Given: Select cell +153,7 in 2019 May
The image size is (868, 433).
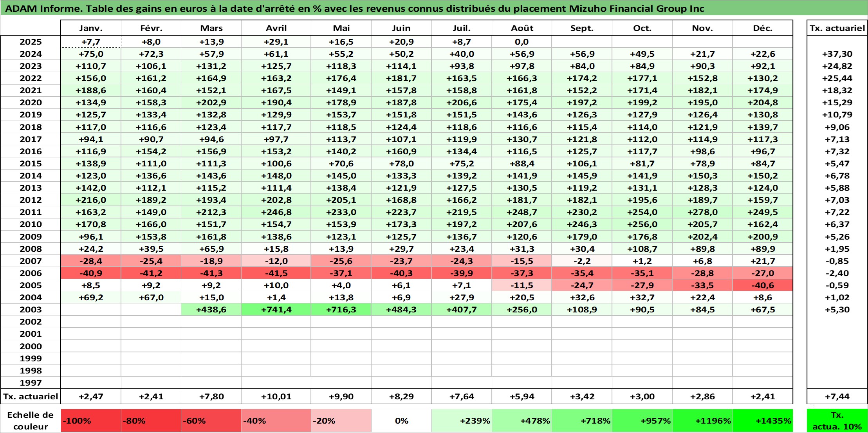Looking at the screenshot, I should click(x=341, y=115).
